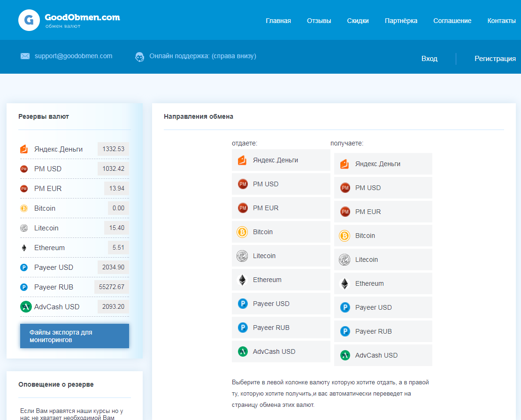
Task: Click Файлы экспорта для мониторингов button
Action: click(75, 336)
